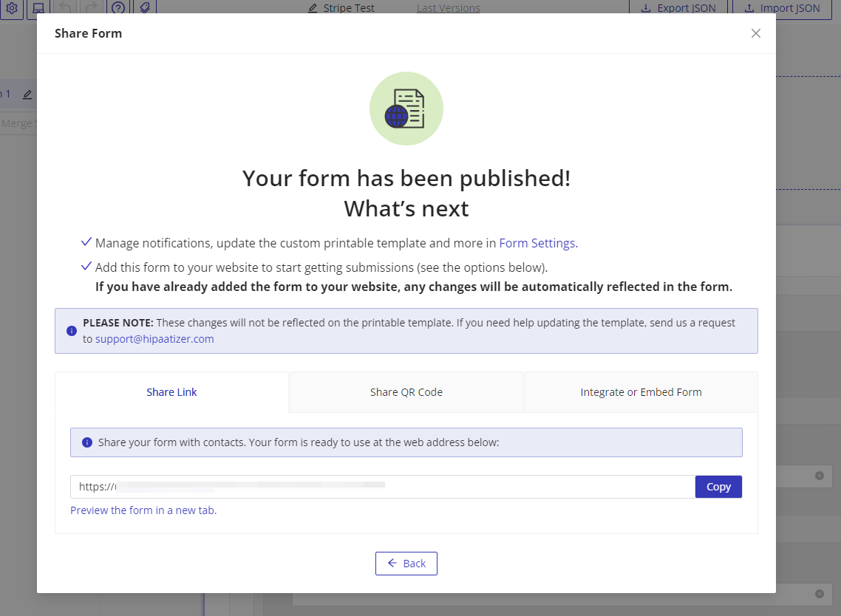This screenshot has width=841, height=616.
Task: Switch to the Share QR Code tab
Action: 406,392
